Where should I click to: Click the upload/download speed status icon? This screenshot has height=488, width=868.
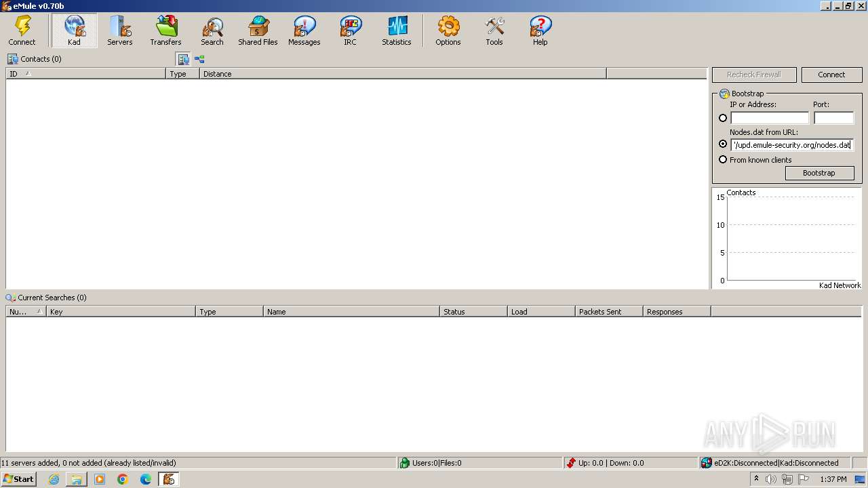tap(572, 463)
